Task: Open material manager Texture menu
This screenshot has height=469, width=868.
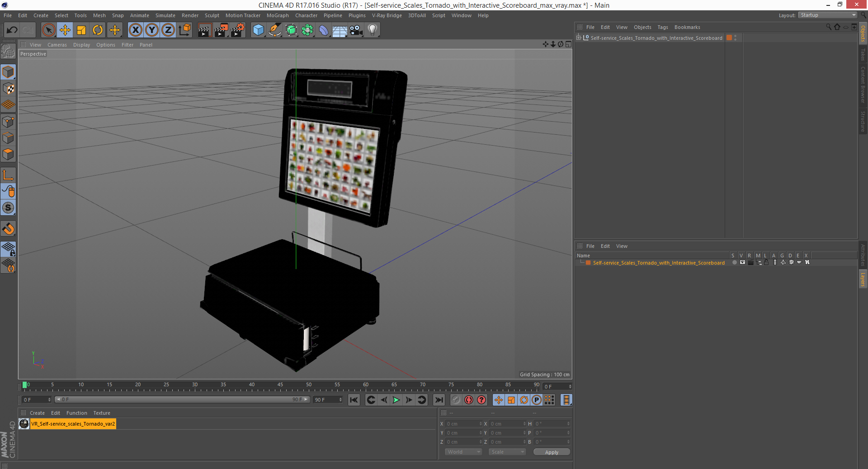Action: pyautogui.click(x=102, y=413)
